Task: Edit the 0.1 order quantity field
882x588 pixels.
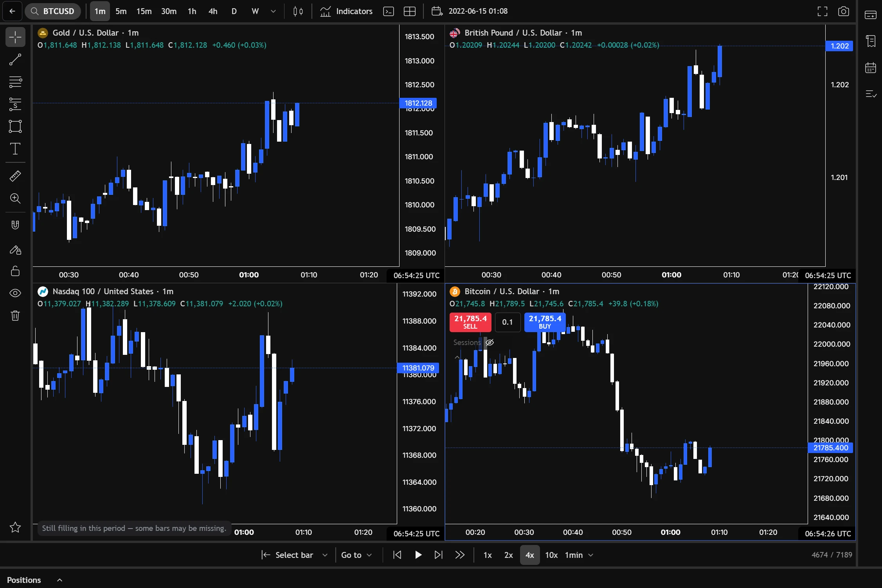Action: [508, 322]
